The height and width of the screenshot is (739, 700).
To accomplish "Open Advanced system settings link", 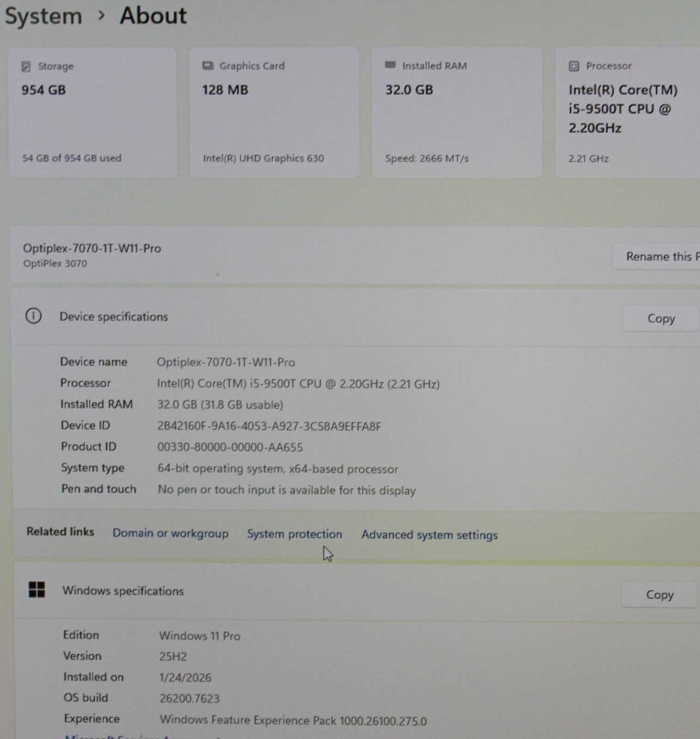I will coord(430,535).
